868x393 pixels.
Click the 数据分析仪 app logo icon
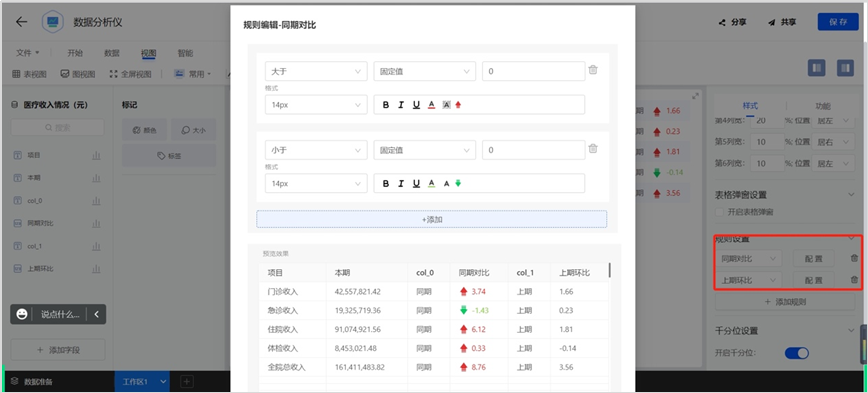coord(53,22)
